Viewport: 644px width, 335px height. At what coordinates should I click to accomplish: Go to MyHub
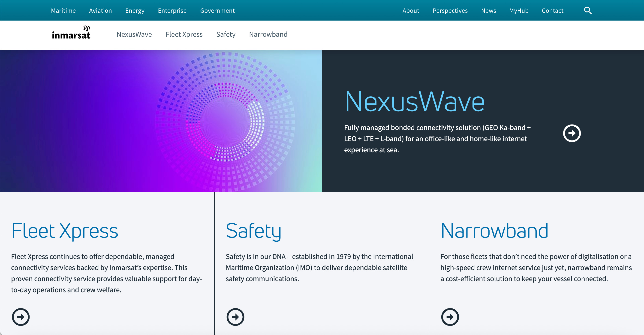click(519, 10)
